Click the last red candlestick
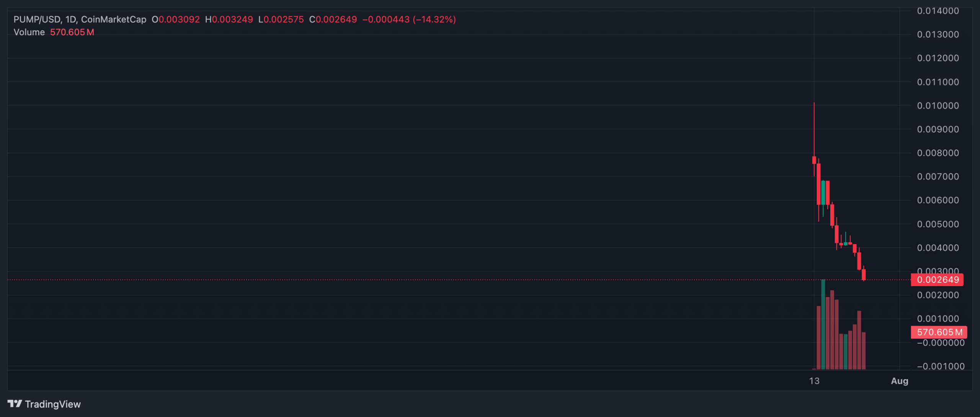This screenshot has height=417, width=980. tap(864, 274)
